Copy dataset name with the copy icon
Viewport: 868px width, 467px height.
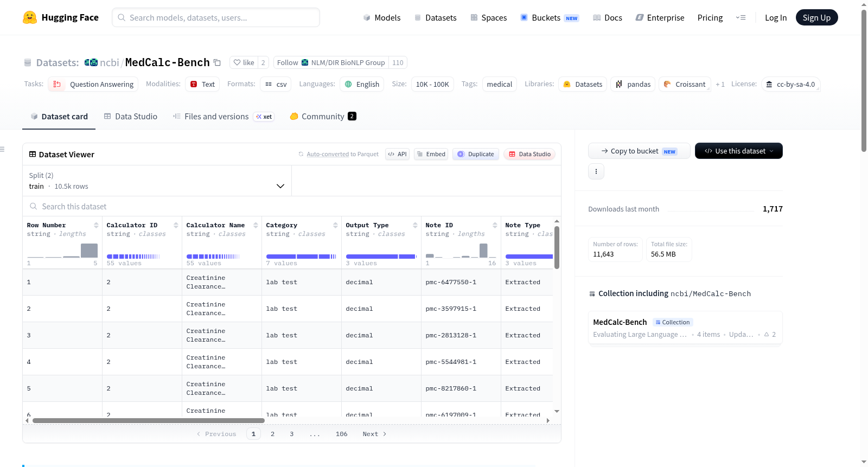217,62
